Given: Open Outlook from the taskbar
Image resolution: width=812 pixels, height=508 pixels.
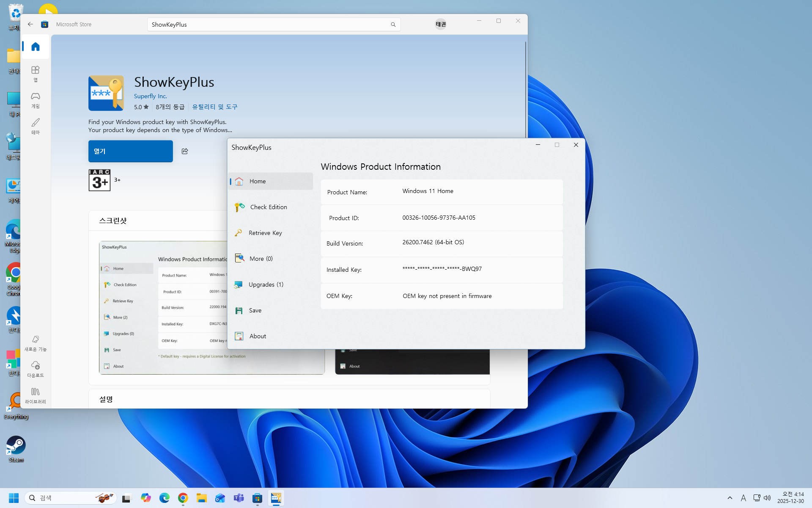Looking at the screenshot, I should tap(220, 498).
